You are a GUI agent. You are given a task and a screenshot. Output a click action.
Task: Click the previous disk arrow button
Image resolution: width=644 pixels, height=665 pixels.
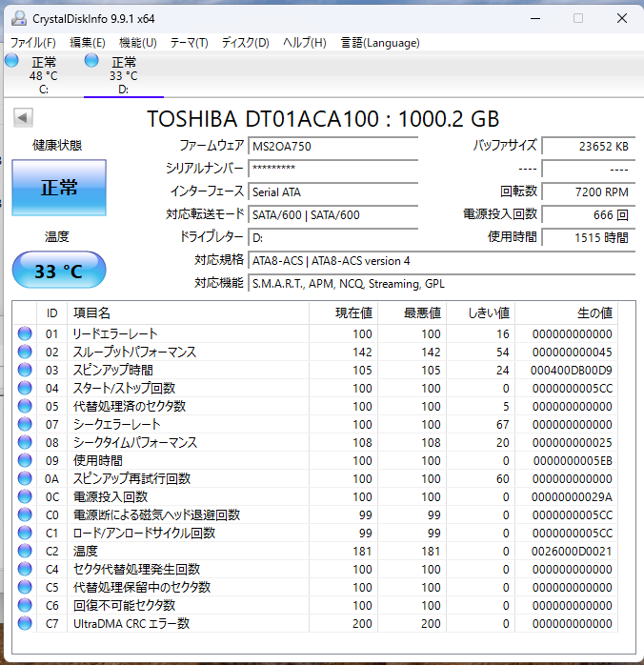[23, 117]
